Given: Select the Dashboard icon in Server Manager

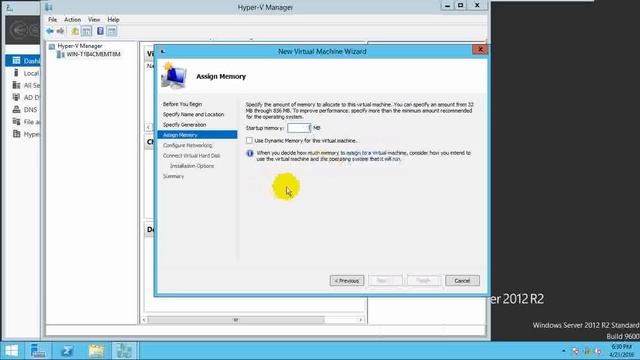Looking at the screenshot, I should [16, 60].
